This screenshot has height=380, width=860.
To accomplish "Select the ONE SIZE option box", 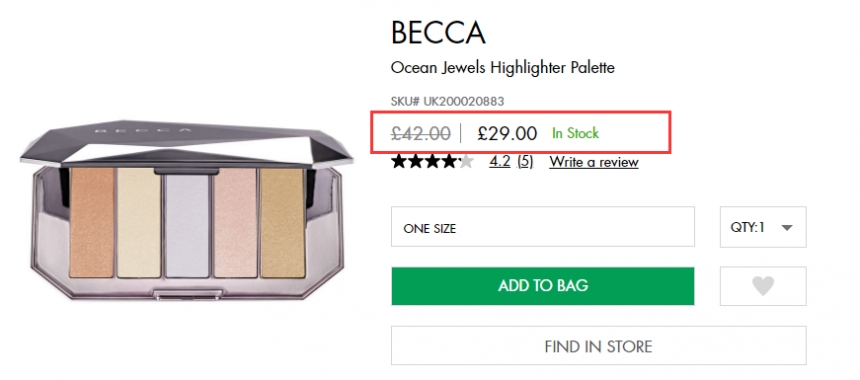I will (x=543, y=226).
